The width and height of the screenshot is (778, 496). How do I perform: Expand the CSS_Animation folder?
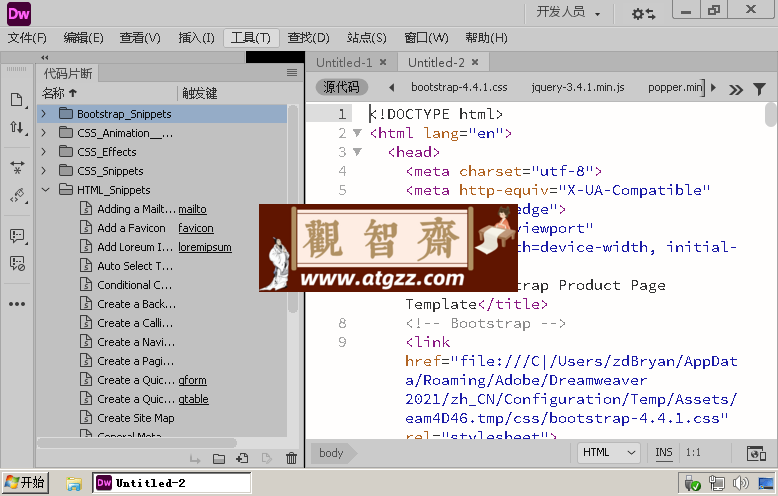point(44,133)
